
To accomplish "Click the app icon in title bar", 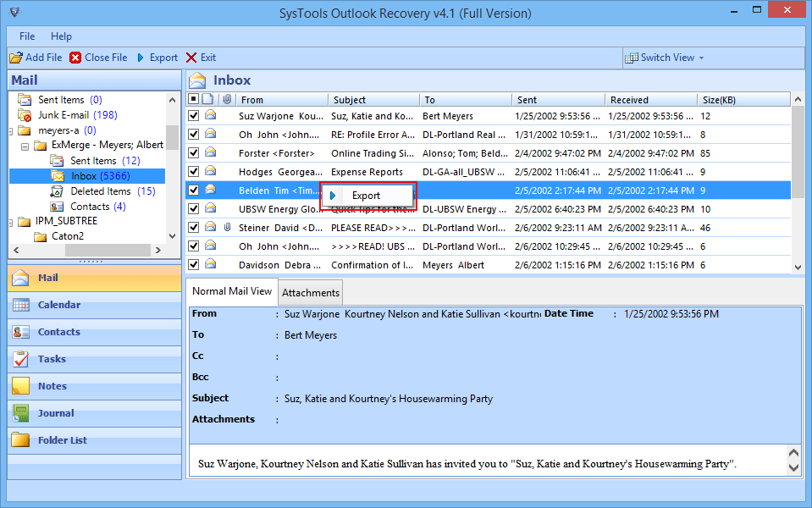I will pos(14,11).
